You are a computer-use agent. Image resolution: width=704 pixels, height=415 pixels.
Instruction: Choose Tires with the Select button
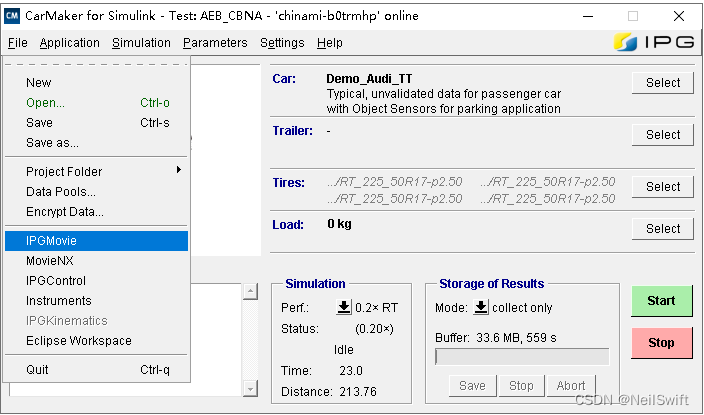coord(662,187)
